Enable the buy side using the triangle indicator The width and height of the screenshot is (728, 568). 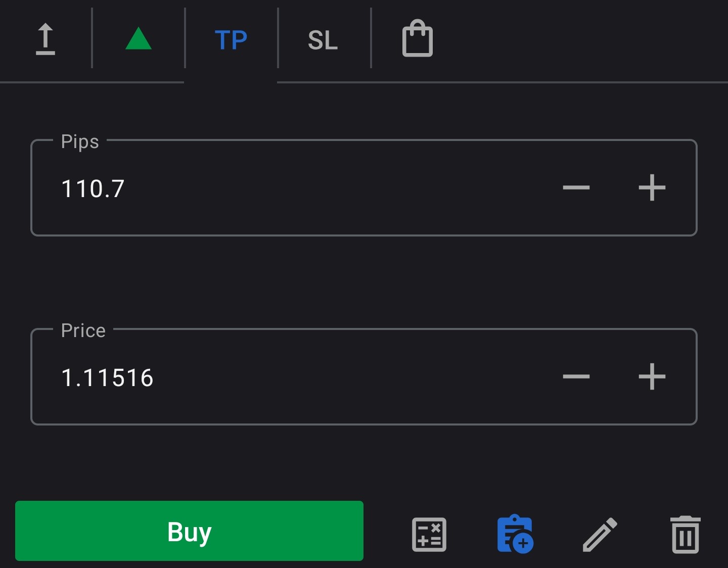click(x=138, y=39)
